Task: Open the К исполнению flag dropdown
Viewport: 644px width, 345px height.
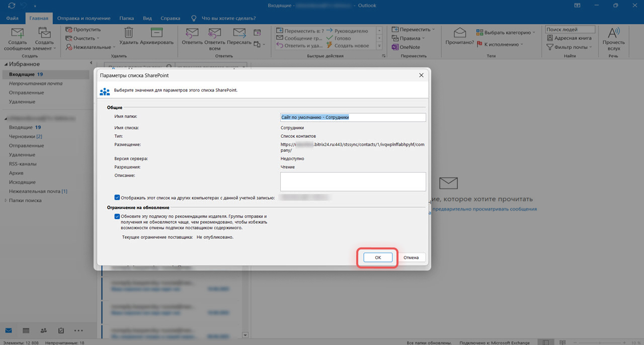Action: pos(500,44)
